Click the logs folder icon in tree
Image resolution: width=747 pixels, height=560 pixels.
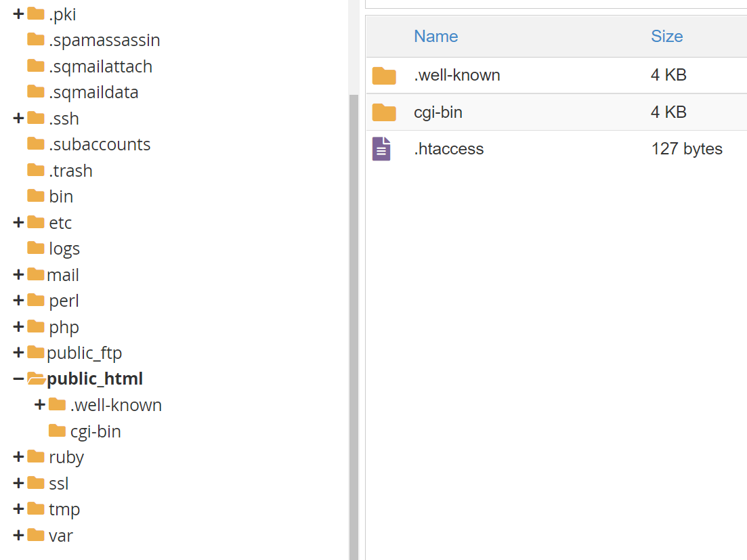click(36, 249)
